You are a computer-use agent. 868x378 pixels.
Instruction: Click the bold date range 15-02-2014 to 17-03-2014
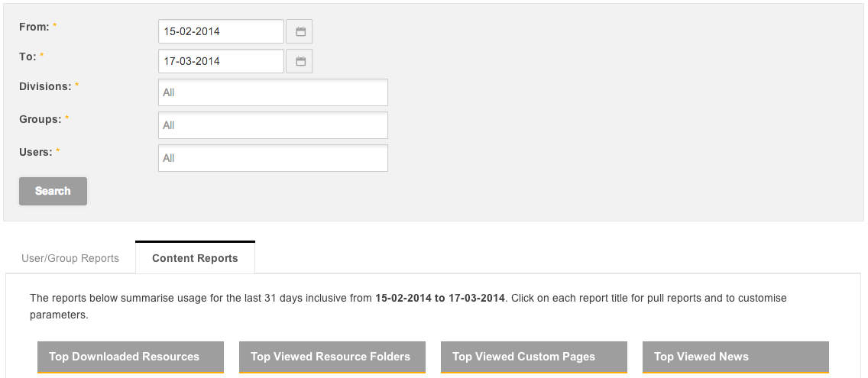tap(440, 299)
